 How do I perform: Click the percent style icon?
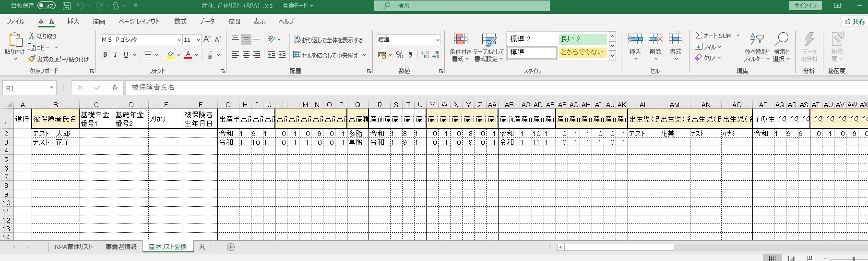pos(399,55)
